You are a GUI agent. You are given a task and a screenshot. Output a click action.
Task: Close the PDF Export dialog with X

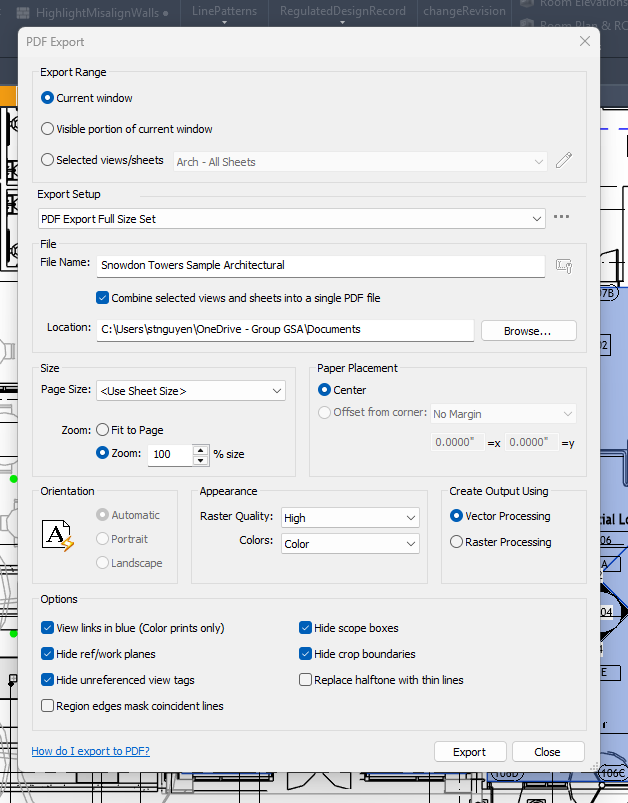584,41
